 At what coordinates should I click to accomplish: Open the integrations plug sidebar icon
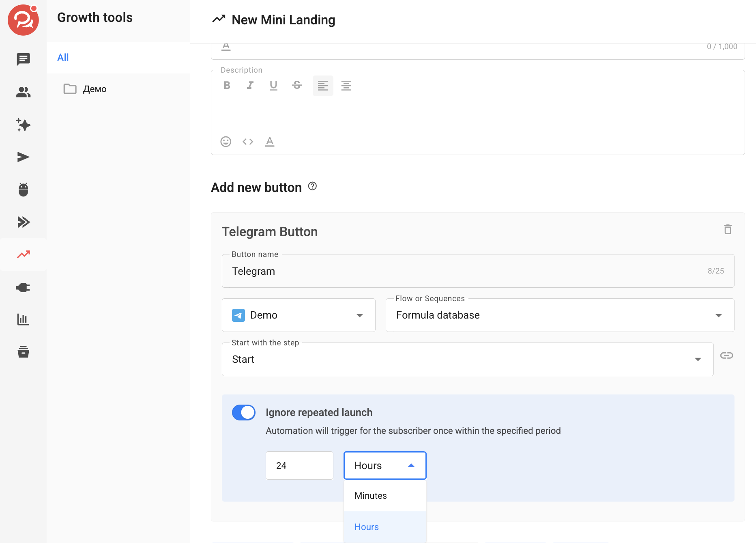[x=23, y=288]
